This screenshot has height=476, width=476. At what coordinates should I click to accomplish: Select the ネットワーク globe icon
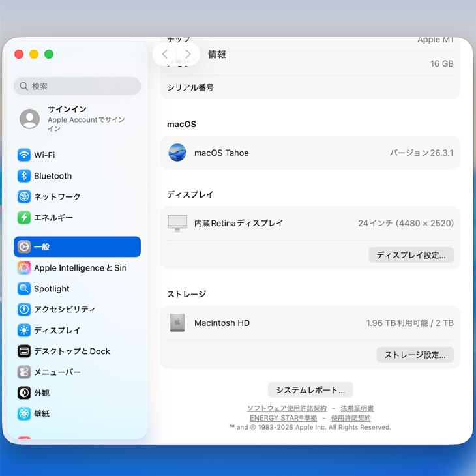coord(24,197)
